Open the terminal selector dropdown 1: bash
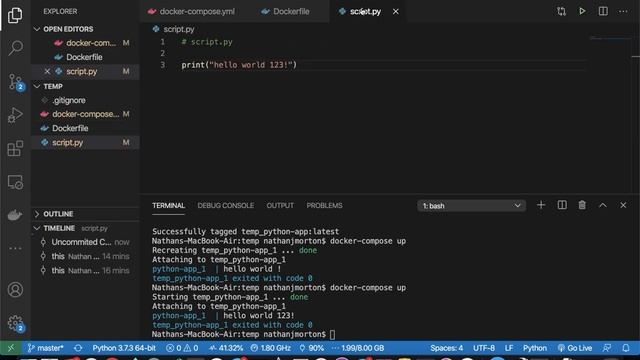 pos(471,206)
